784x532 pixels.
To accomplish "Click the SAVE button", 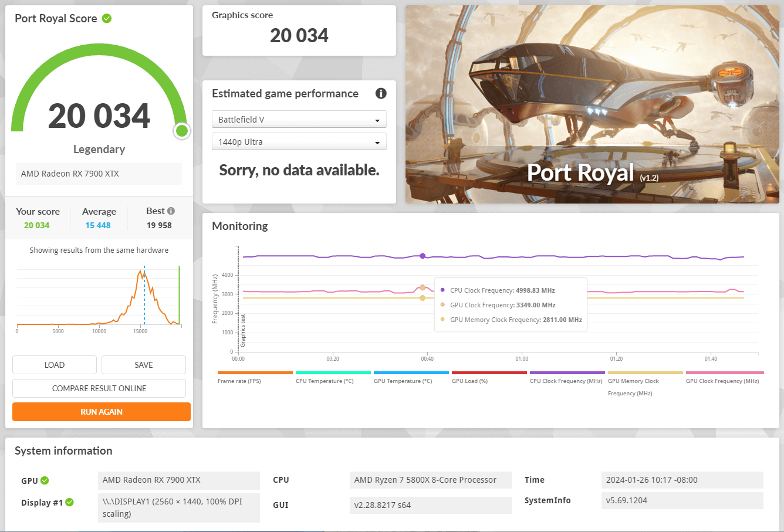I will click(144, 365).
